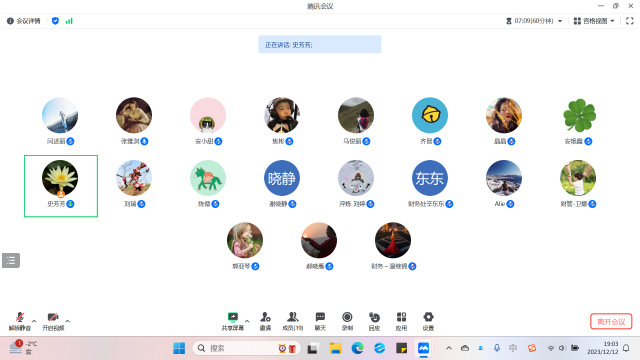Open the chat panel icon
This screenshot has width=640, height=360.
320,321
